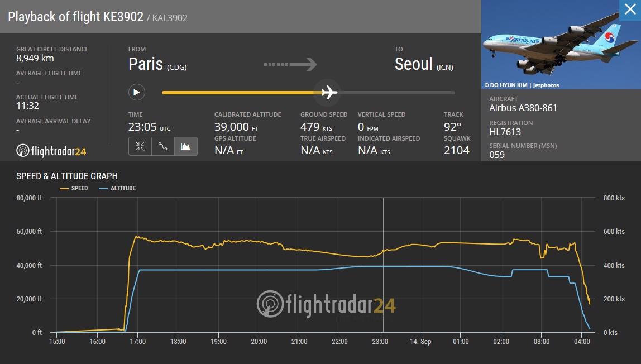Click the collapse/center map view icon
This screenshot has height=364, width=641.
[140, 146]
